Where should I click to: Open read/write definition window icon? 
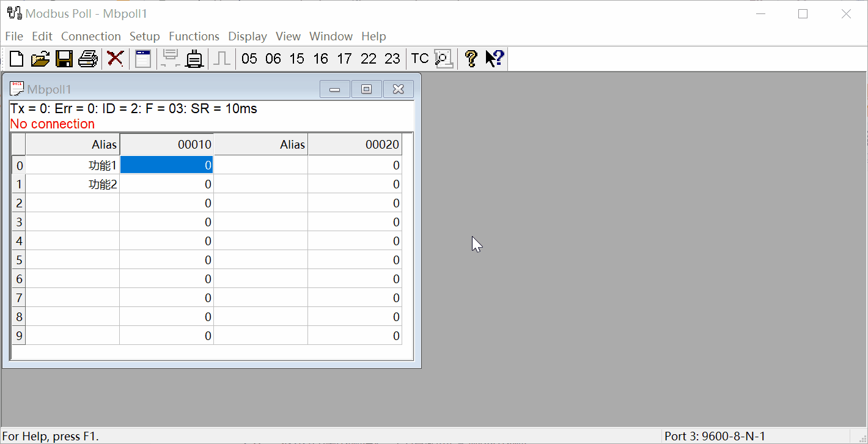(x=143, y=59)
